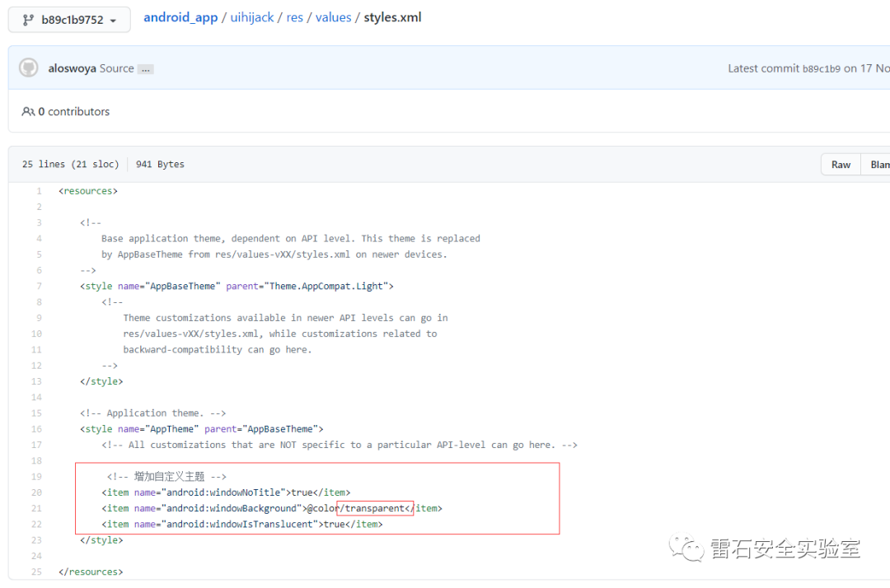
Task: Click the Blame button
Action: click(876, 165)
